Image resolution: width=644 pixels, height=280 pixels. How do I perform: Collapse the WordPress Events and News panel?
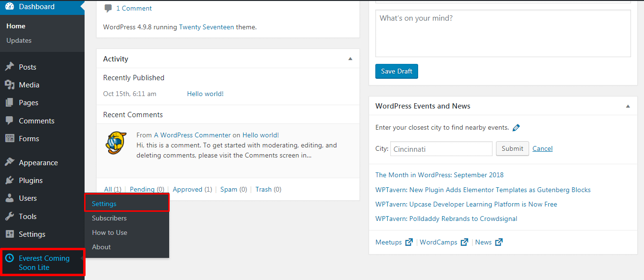coord(628,106)
